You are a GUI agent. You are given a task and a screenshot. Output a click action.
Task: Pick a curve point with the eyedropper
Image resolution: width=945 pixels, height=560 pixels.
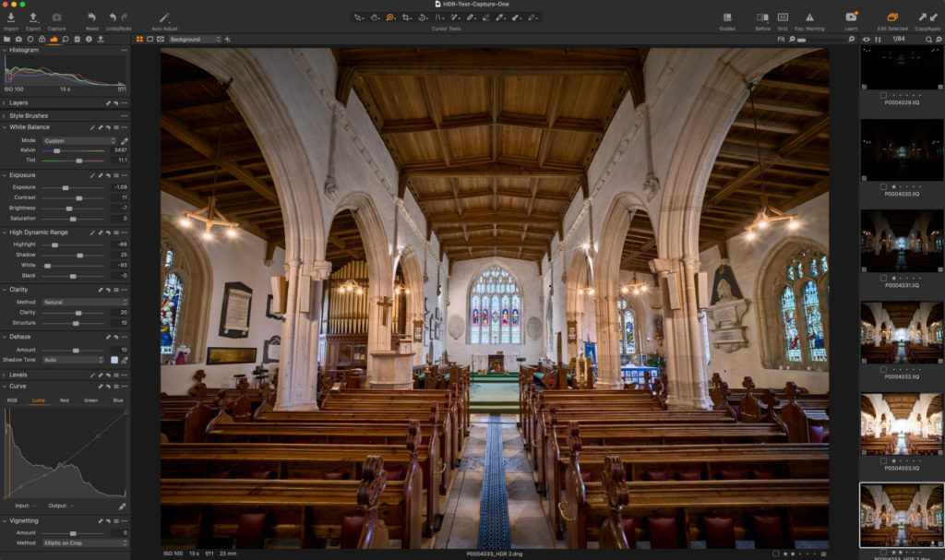click(x=122, y=506)
